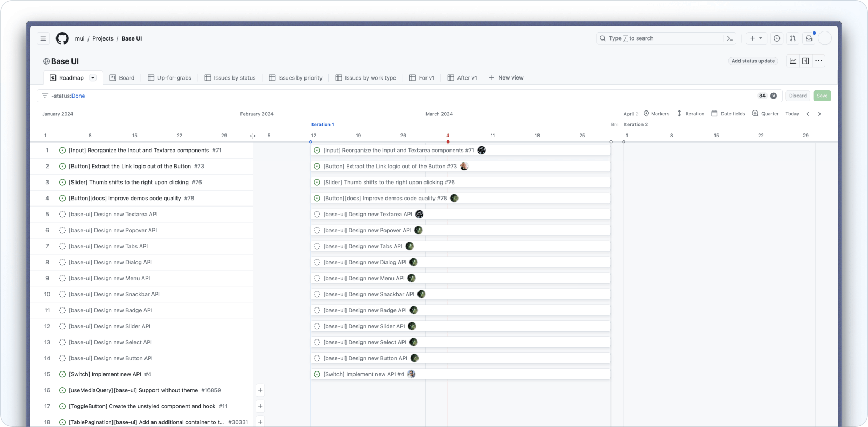Open the project Insights chart icon

pyautogui.click(x=793, y=61)
